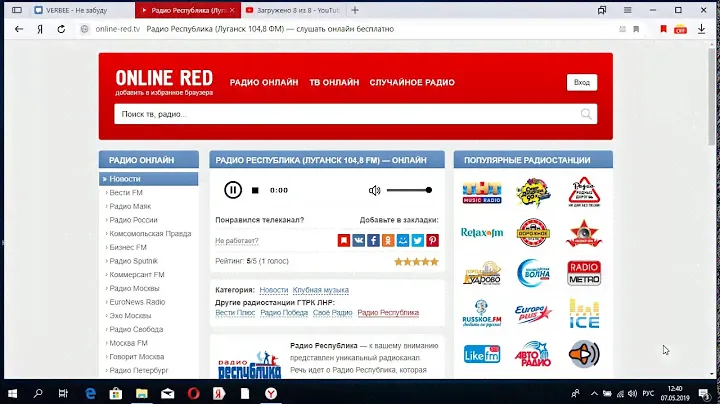
Task: Open the СЛУЧАЙНОЕ РАДИО menu item
Action: point(411,82)
